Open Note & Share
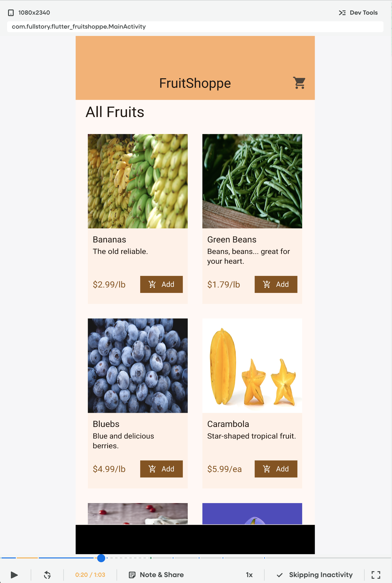Screen dimensions: 392x583 click(156, 575)
